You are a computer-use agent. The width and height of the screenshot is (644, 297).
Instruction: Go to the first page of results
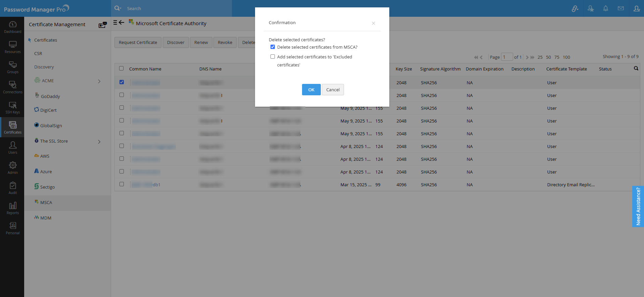click(x=476, y=57)
